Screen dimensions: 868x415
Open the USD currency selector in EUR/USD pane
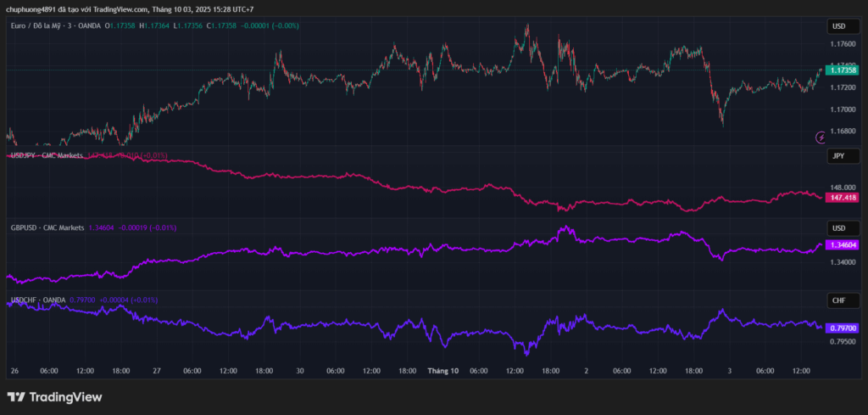pos(843,27)
